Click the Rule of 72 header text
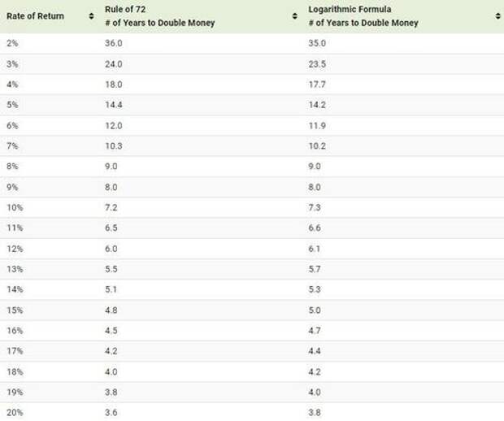 point(125,9)
